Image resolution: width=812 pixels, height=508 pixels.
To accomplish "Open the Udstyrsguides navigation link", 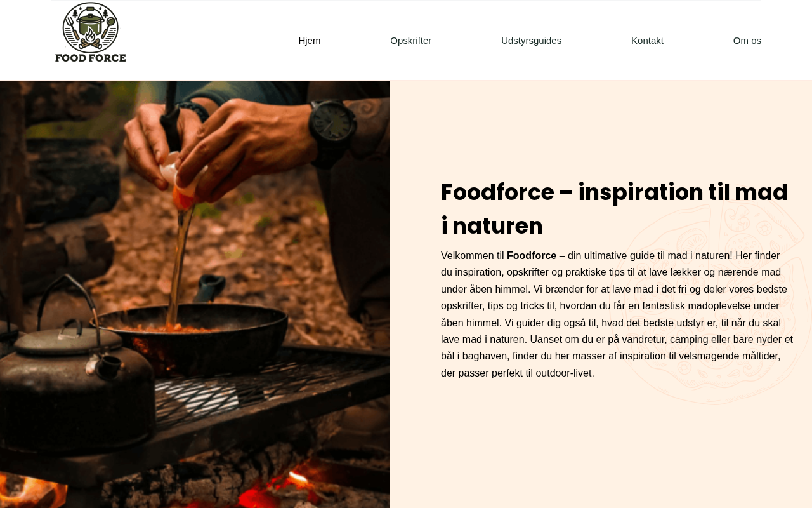I will coord(532,41).
